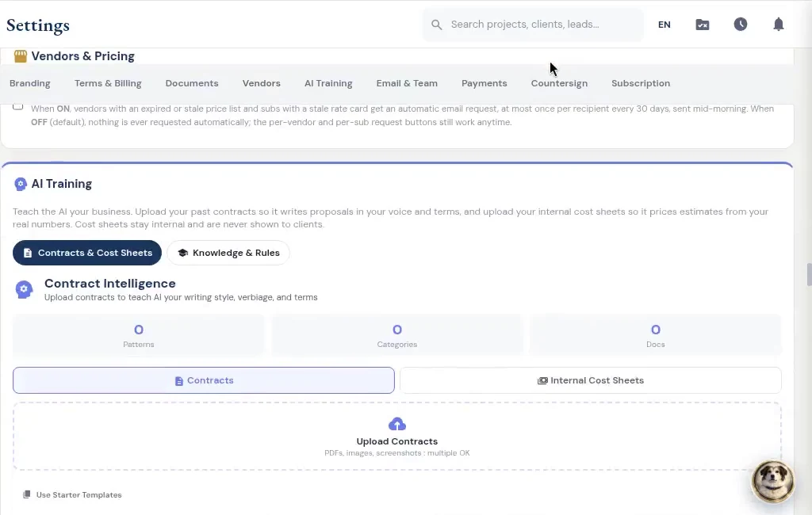
Task: Focus the search projects input field
Action: [534, 25]
